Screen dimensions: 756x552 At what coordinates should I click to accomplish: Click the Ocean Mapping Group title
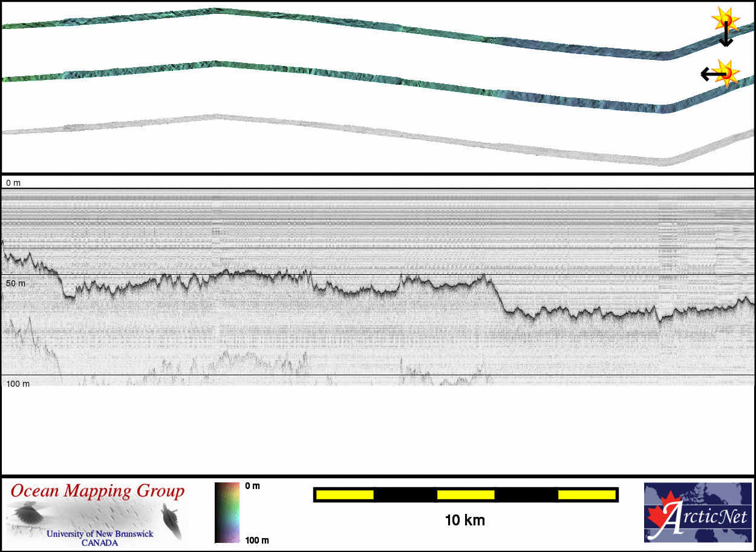click(x=97, y=491)
